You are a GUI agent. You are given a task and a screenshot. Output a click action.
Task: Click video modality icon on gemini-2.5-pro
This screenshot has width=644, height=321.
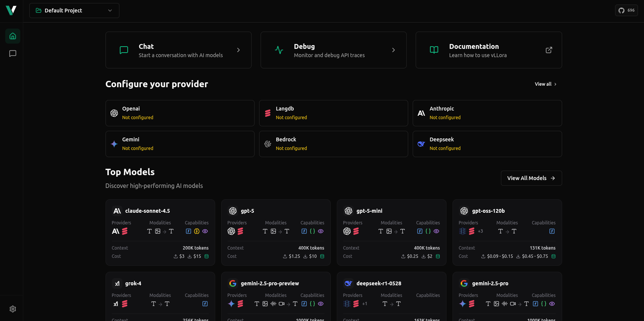click(x=513, y=304)
